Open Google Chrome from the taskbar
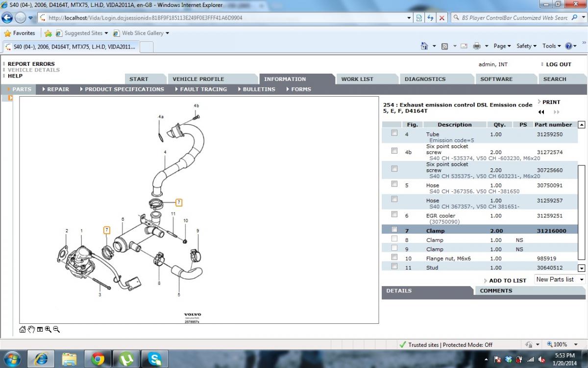 click(98, 359)
